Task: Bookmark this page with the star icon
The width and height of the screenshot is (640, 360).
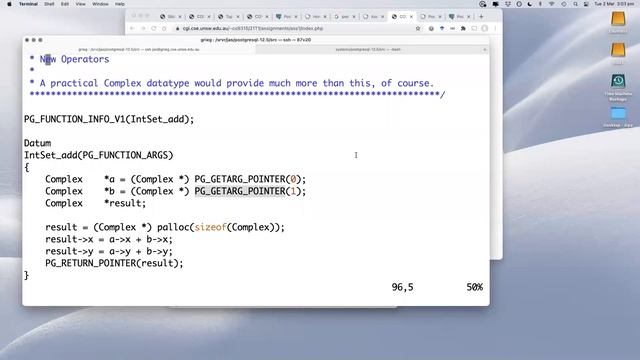Action: point(418,29)
